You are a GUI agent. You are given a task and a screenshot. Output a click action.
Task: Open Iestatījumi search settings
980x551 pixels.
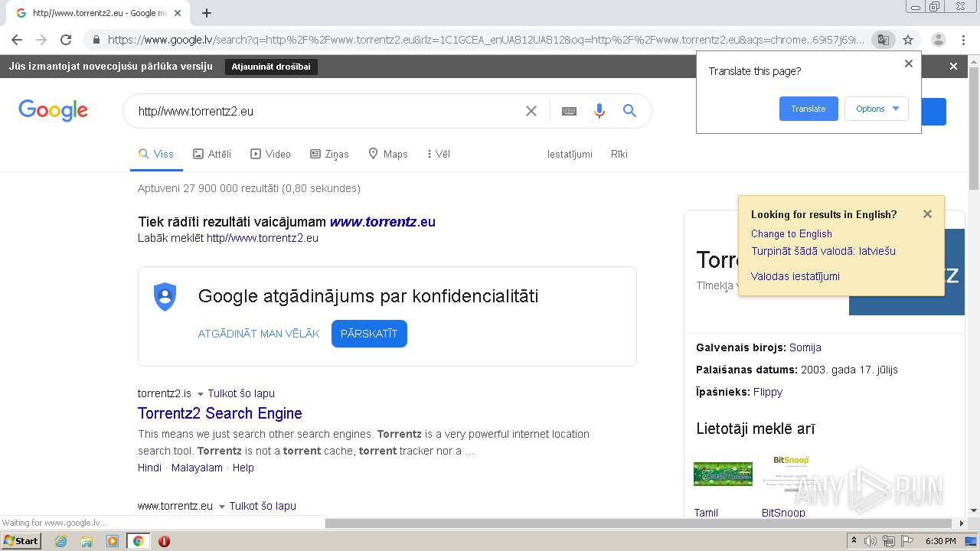pyautogui.click(x=570, y=154)
